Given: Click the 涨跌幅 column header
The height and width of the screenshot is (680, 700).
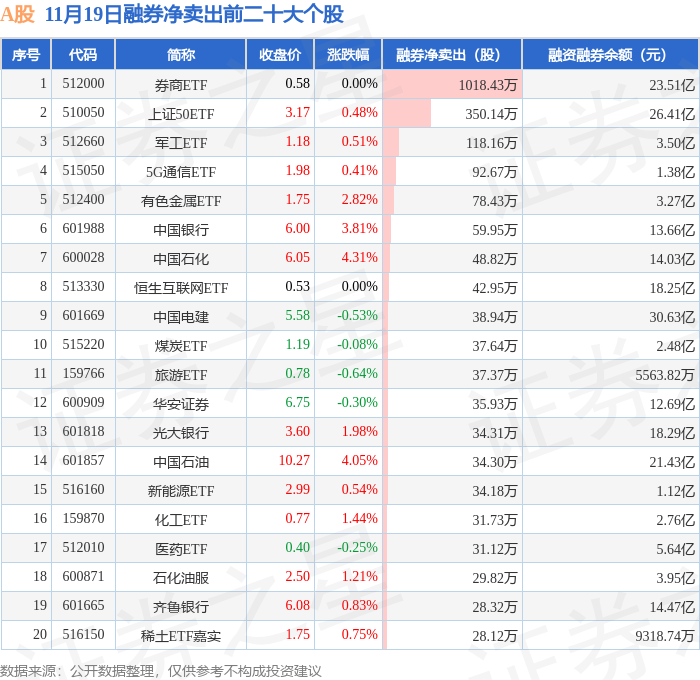Looking at the screenshot, I should point(348,55).
